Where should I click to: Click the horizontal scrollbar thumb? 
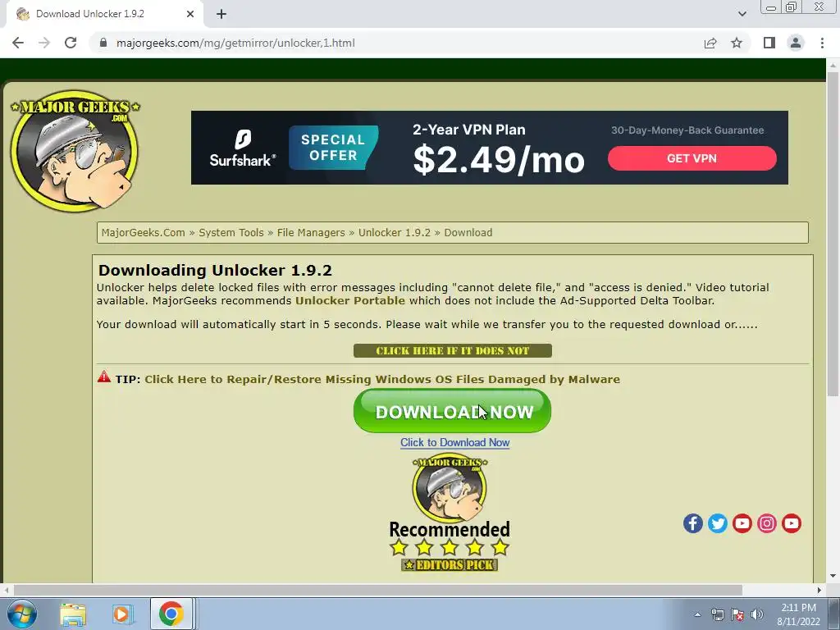click(377, 590)
